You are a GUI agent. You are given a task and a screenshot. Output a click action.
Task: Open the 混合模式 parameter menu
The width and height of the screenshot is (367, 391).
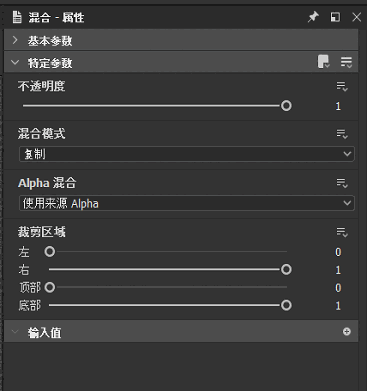coord(342,134)
